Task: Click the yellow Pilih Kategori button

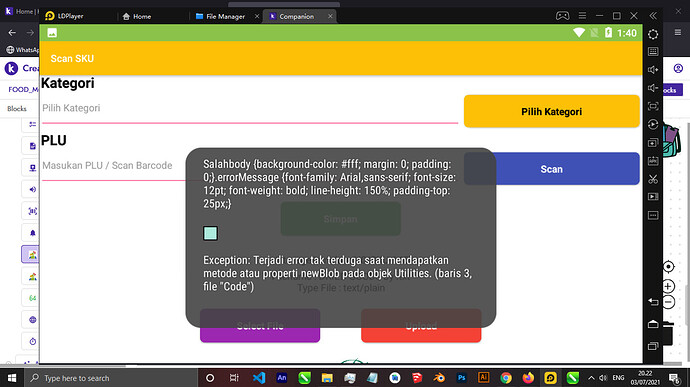Action: (x=551, y=111)
